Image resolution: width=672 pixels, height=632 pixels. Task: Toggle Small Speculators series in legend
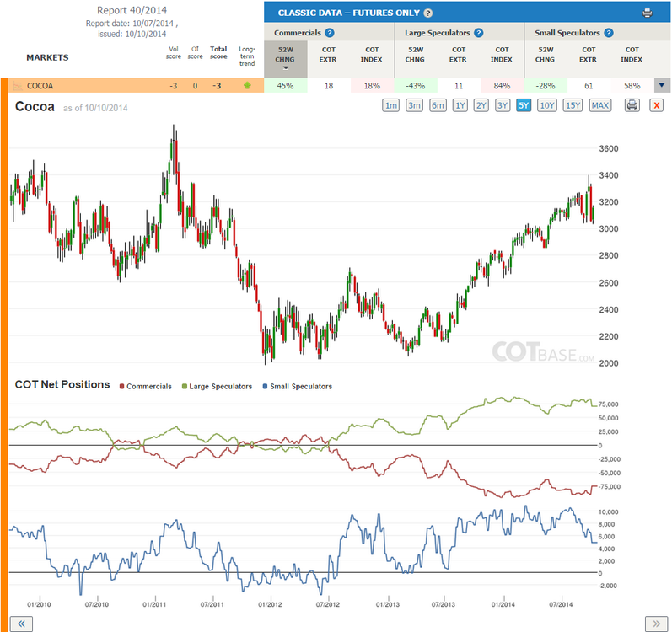(298, 386)
